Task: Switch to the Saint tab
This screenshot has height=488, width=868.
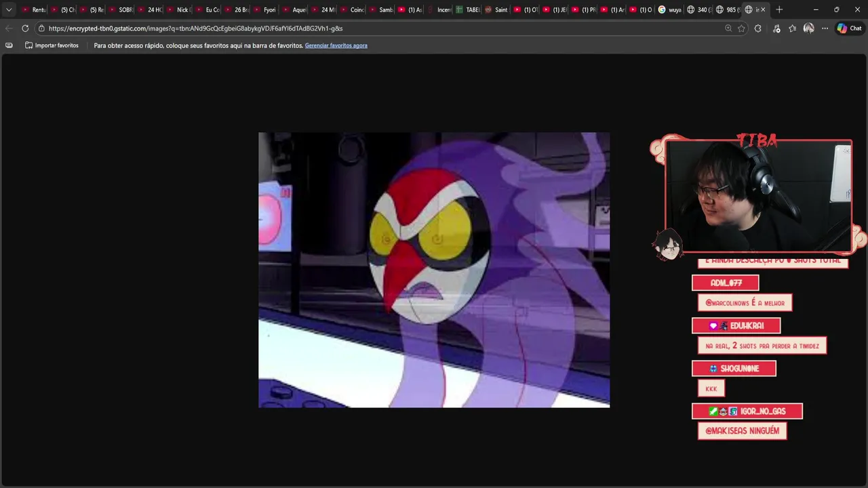Action: (497, 9)
